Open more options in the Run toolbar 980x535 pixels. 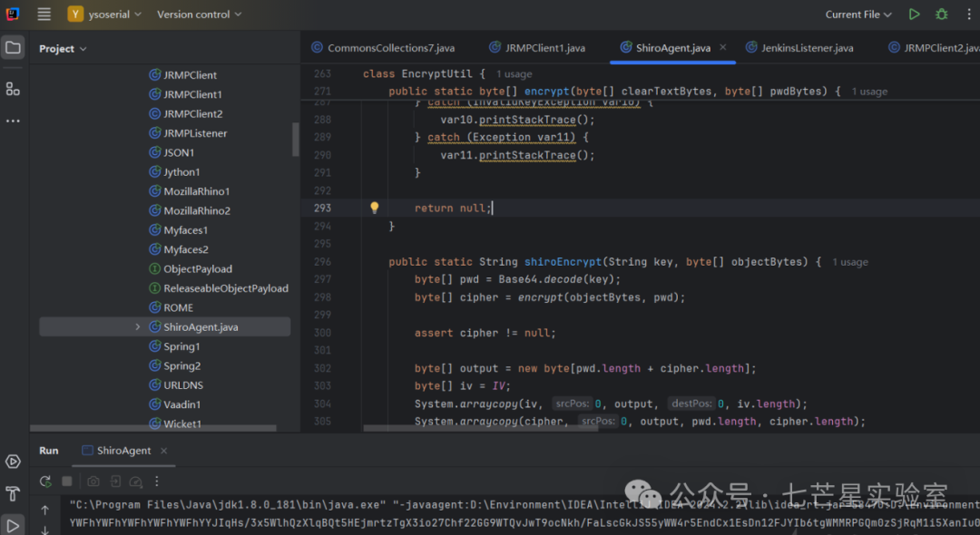point(157,481)
